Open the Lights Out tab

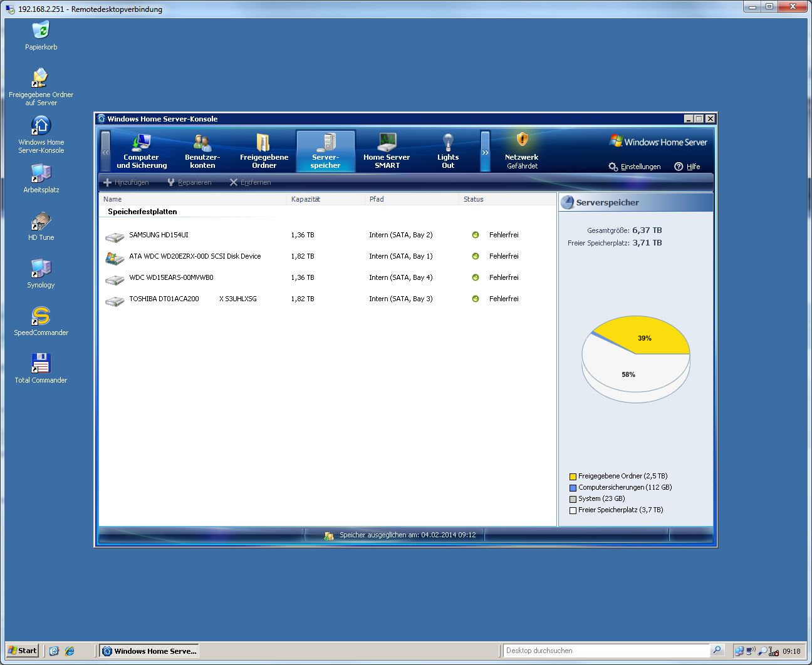coord(448,151)
